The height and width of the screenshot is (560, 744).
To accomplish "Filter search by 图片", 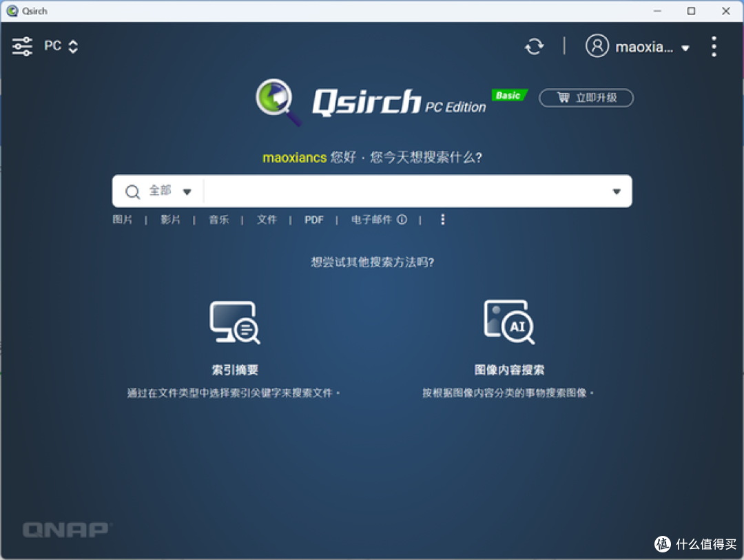I will (x=123, y=220).
